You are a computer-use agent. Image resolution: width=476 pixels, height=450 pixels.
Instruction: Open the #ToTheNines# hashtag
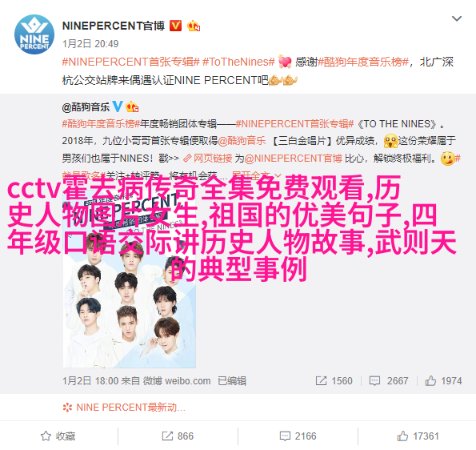click(238, 62)
